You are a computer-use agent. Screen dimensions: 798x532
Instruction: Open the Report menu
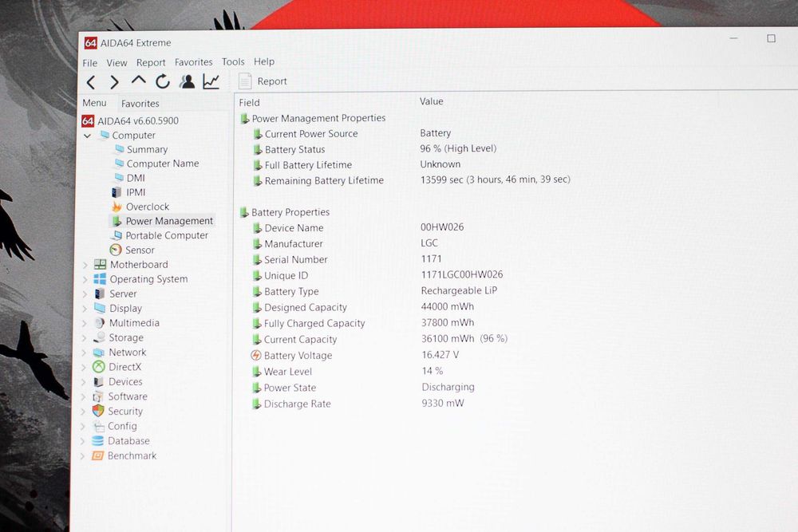tap(151, 62)
